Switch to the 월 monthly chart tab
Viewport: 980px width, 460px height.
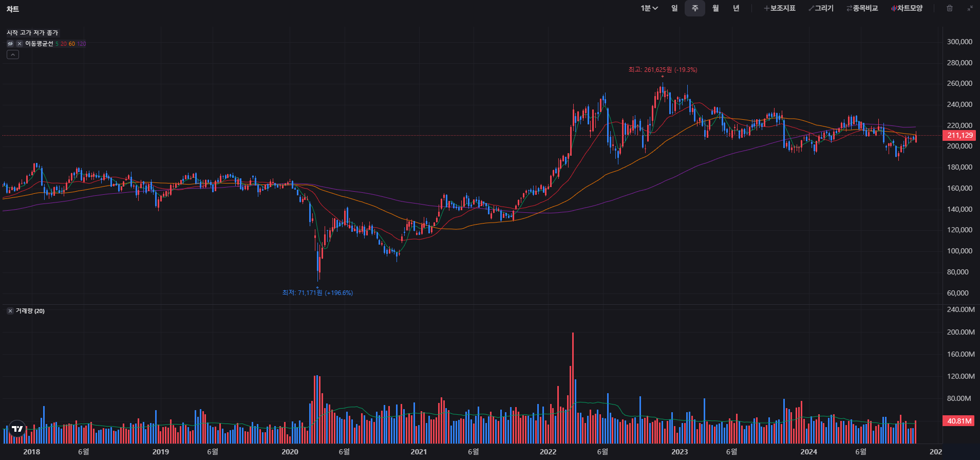coord(715,8)
